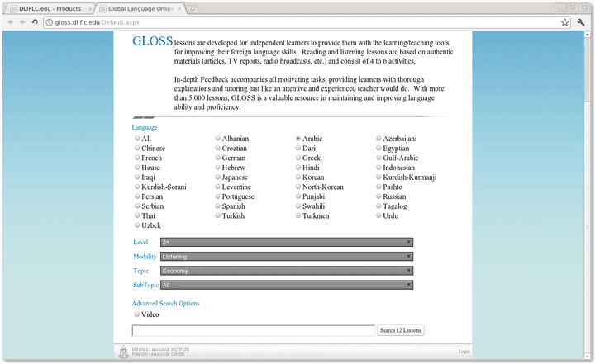Click the Search 12 Lessons button
Viewport: 595px width, 364px height.
click(x=401, y=330)
